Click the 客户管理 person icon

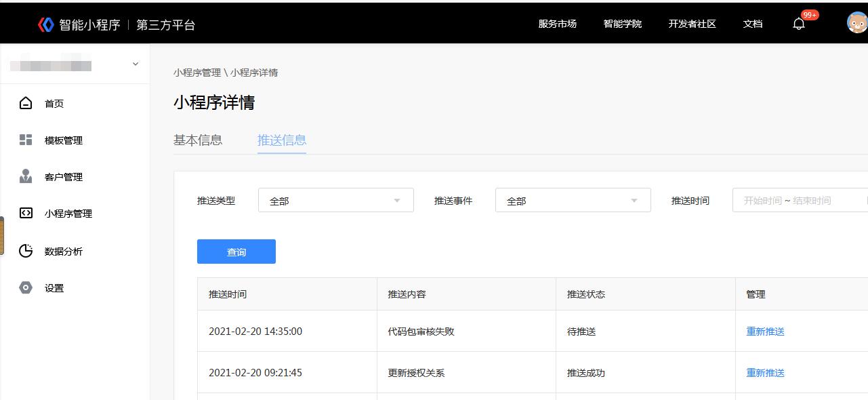tap(26, 176)
